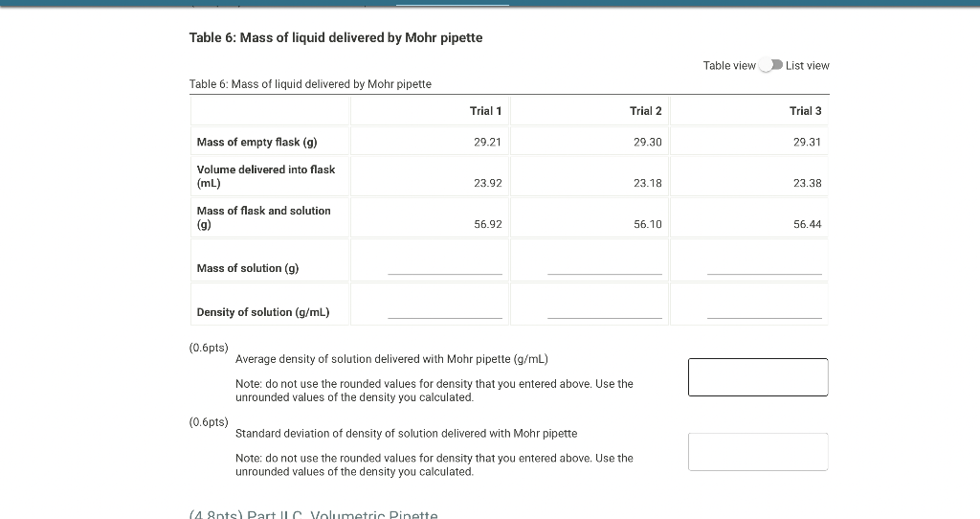980x519 pixels.
Task: Click the flask and solution mass 56.44
Action: coord(808,224)
